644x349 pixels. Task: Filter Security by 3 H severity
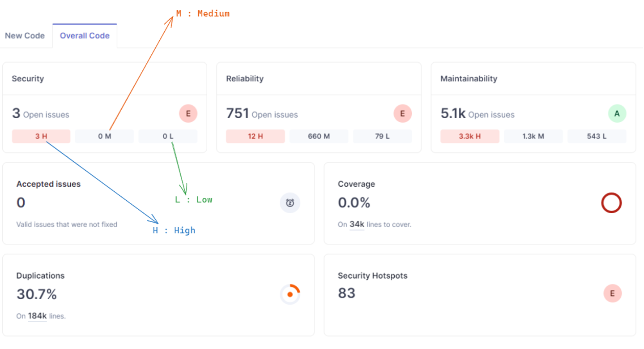coord(41,136)
